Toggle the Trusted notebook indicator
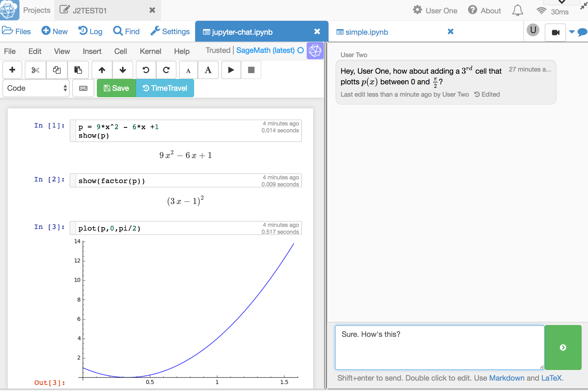588x391 pixels. (218, 50)
